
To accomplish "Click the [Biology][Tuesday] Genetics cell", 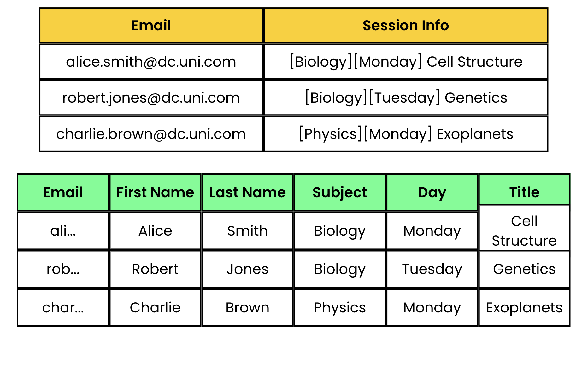I will (x=406, y=98).
